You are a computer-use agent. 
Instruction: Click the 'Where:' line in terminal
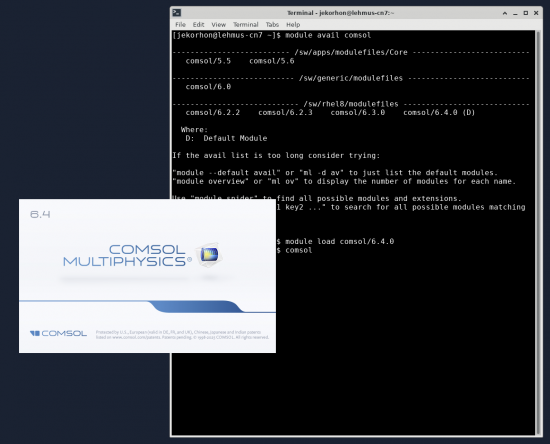point(194,130)
